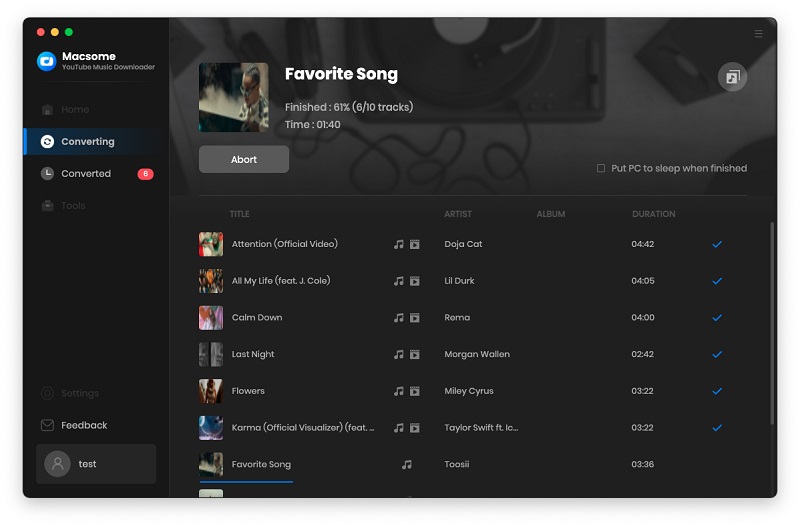Go to the Converted section

click(x=95, y=174)
